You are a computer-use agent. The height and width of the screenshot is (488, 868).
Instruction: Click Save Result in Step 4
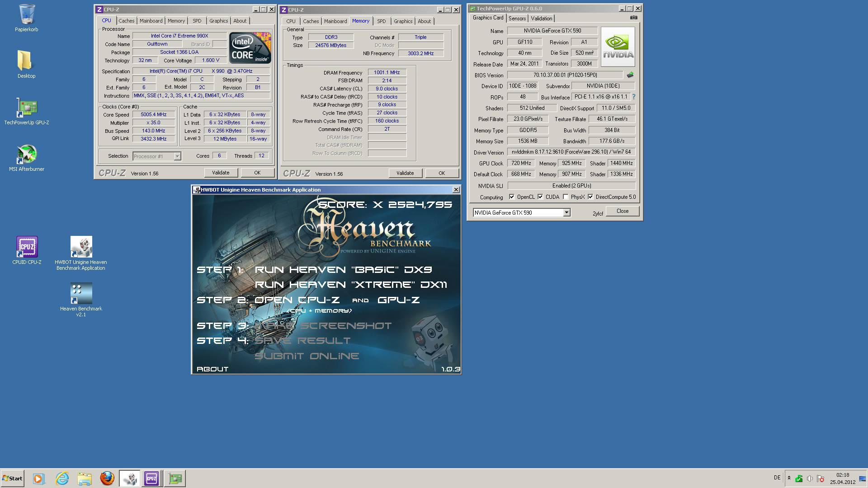302,341
